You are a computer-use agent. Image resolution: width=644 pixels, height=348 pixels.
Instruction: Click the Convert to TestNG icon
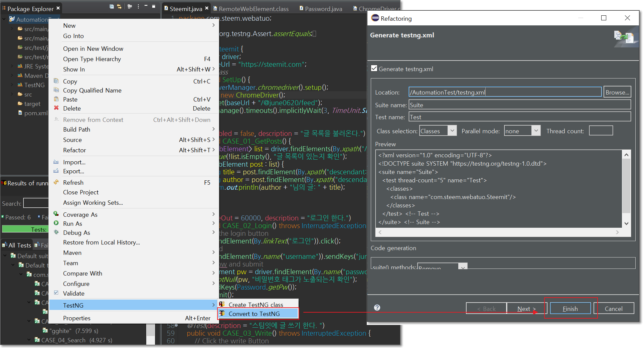pyautogui.click(x=222, y=313)
